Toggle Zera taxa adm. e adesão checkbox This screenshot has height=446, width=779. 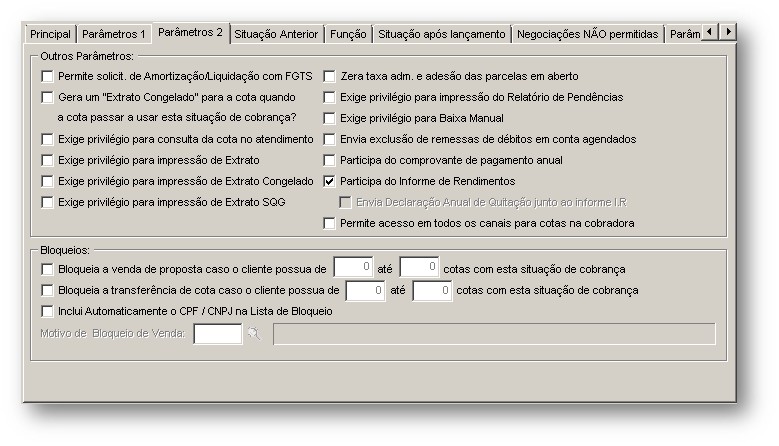pos(329,76)
